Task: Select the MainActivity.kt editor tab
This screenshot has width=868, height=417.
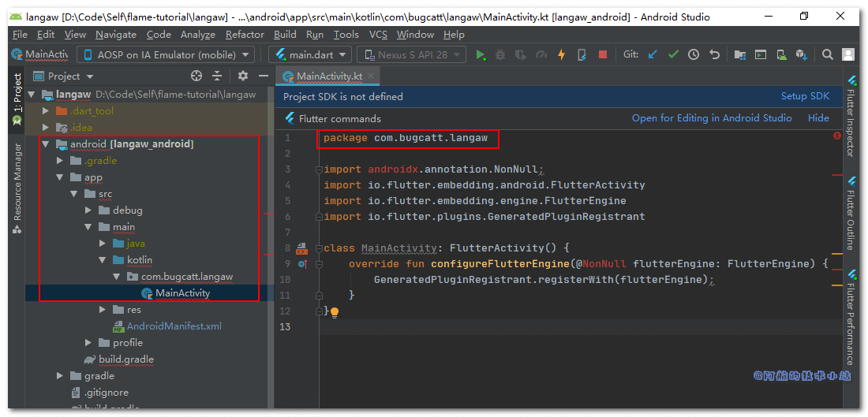Action: click(x=328, y=76)
